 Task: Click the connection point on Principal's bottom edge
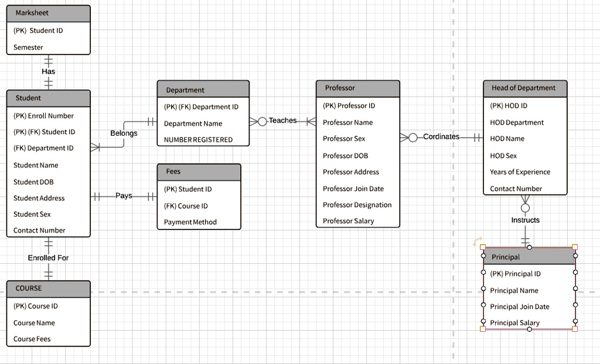[529, 329]
